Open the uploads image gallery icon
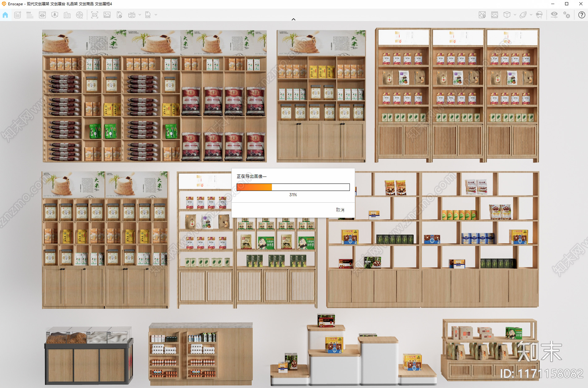 pos(495,15)
